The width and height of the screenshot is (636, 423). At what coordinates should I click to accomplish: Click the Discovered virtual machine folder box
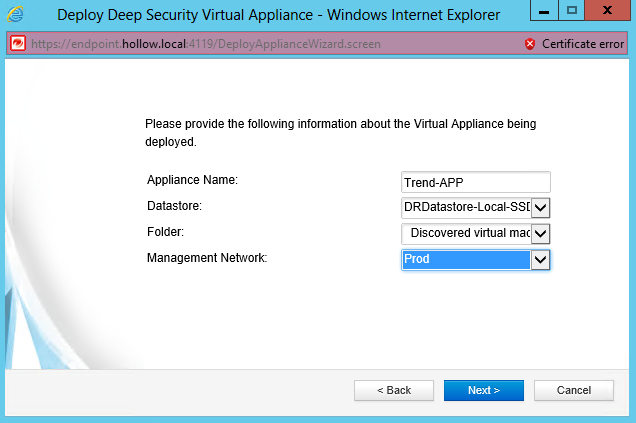465,234
